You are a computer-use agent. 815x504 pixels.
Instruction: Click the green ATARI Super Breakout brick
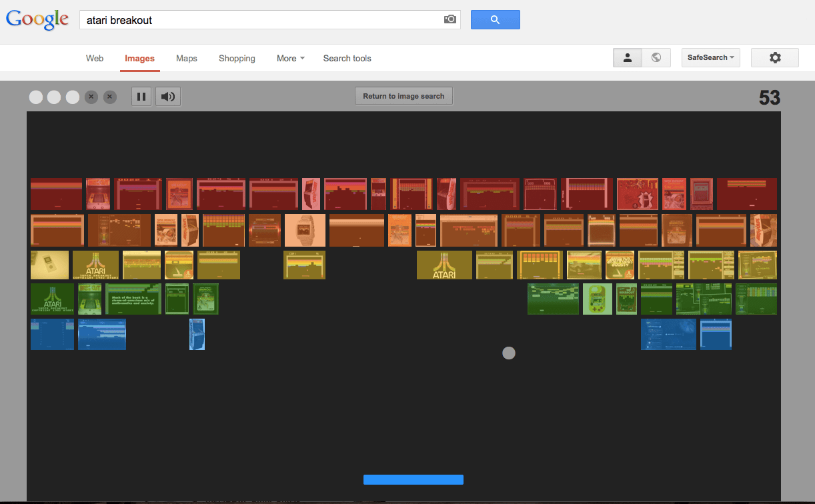[52, 299]
